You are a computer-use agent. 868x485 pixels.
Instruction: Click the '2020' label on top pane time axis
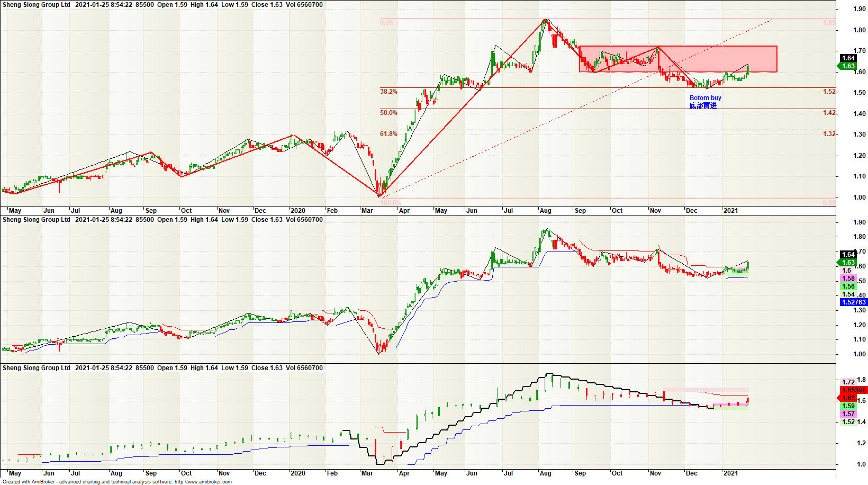pos(298,211)
